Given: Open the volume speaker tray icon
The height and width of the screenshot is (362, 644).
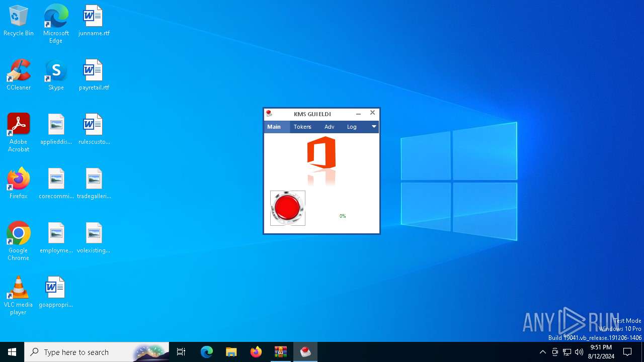Looking at the screenshot, I should (x=579, y=352).
